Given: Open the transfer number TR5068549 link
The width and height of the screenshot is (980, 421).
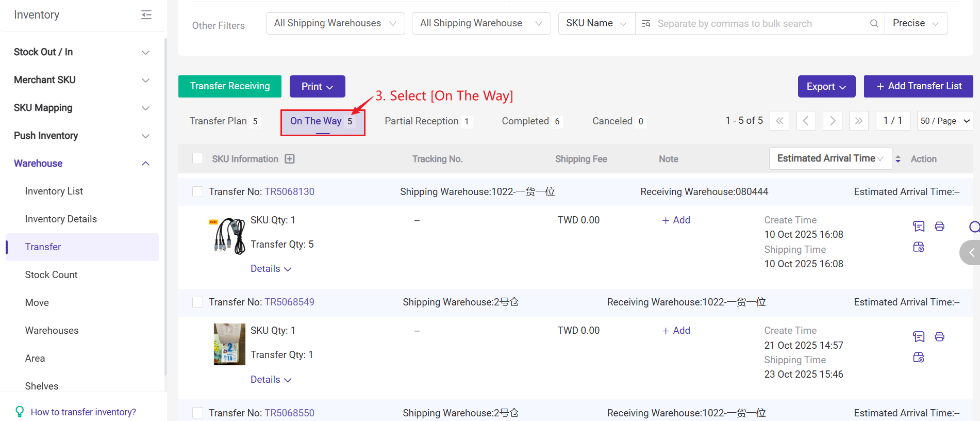Looking at the screenshot, I should [x=289, y=302].
